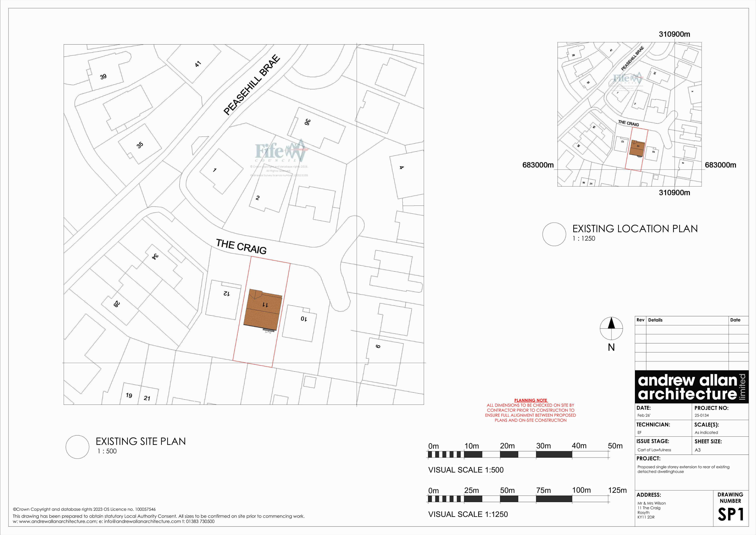This screenshot has height=535, width=756.
Task: Click house number 10 on the large site plan
Action: coord(304,319)
